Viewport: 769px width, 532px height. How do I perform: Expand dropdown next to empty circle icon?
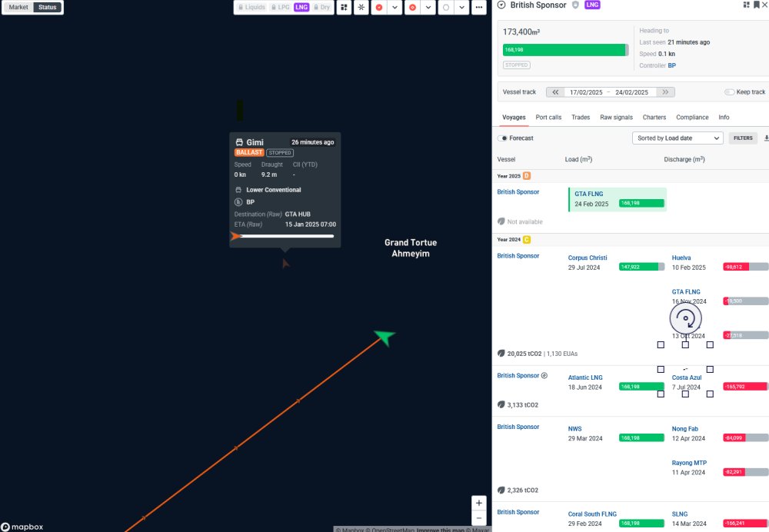click(x=461, y=8)
